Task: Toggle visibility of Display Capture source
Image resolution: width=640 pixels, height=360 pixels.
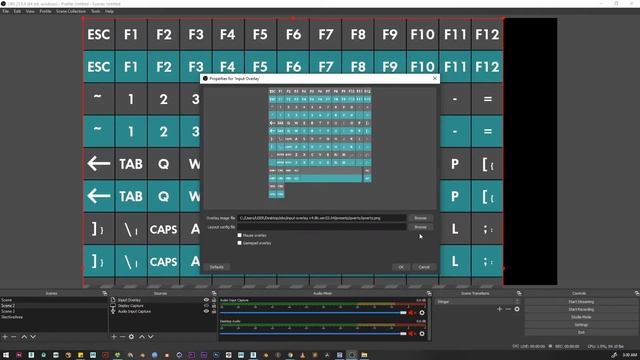Action: (206, 305)
